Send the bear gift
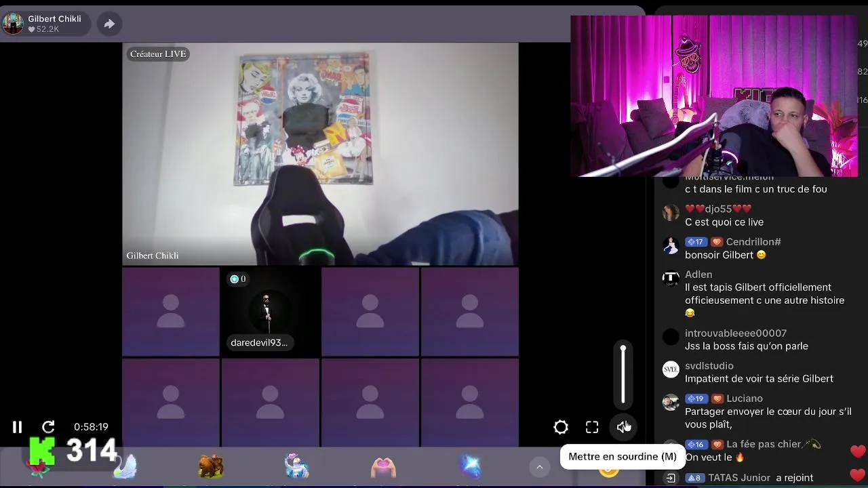Screen dimensions: 868x488 211,467
